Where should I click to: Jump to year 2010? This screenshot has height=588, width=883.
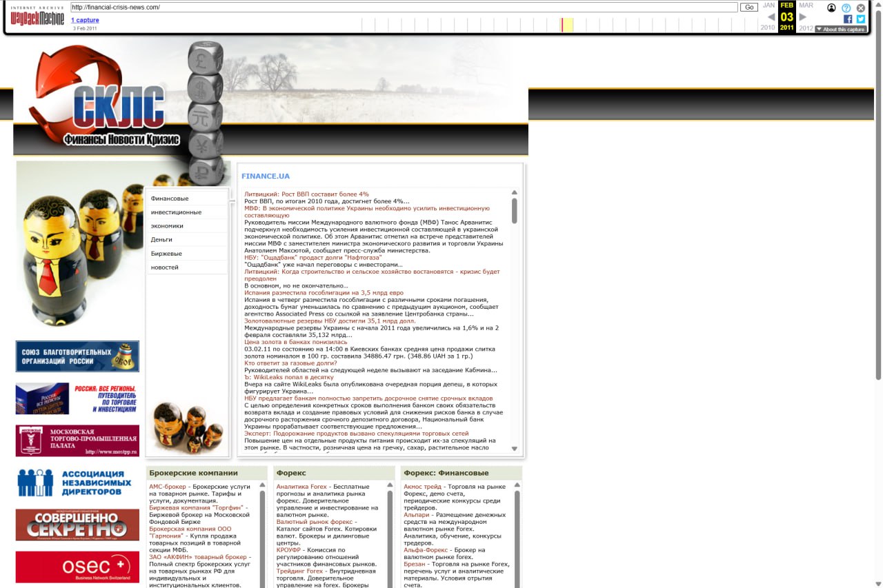pos(768,28)
